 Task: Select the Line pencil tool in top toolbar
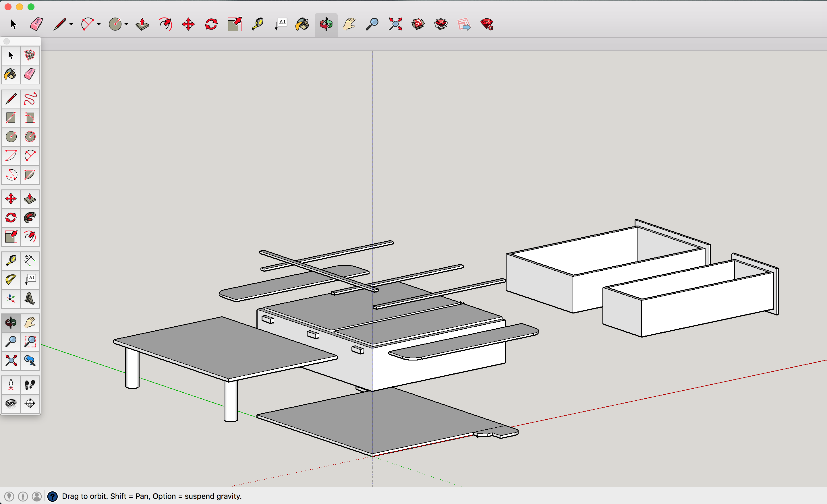tap(60, 24)
